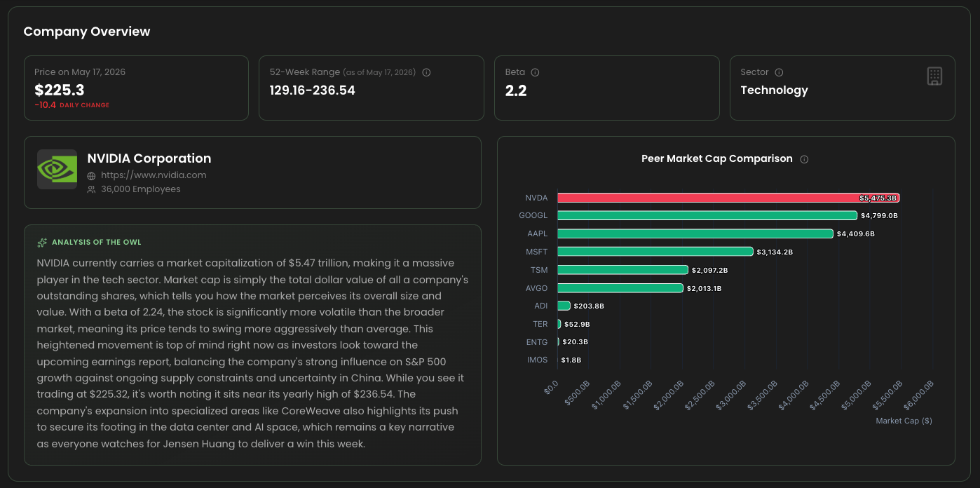The width and height of the screenshot is (980, 488).
Task: Click the ADI market cap bar
Action: pyautogui.click(x=564, y=306)
